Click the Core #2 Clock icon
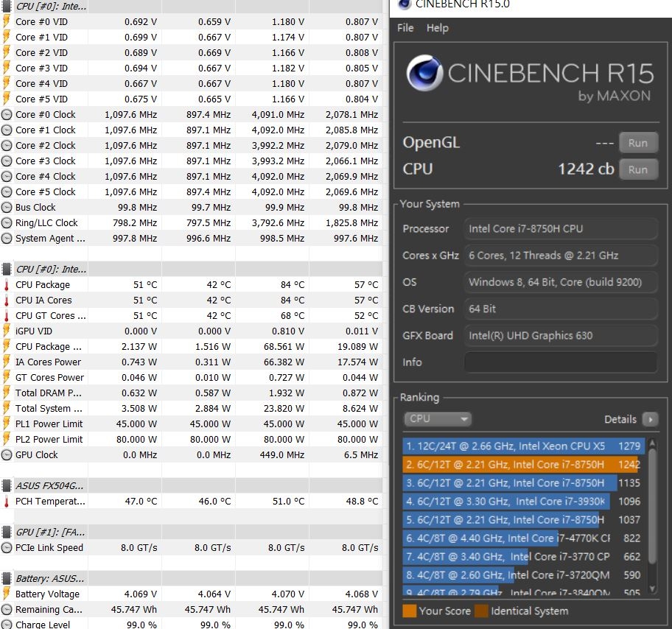 pyautogui.click(x=7, y=145)
